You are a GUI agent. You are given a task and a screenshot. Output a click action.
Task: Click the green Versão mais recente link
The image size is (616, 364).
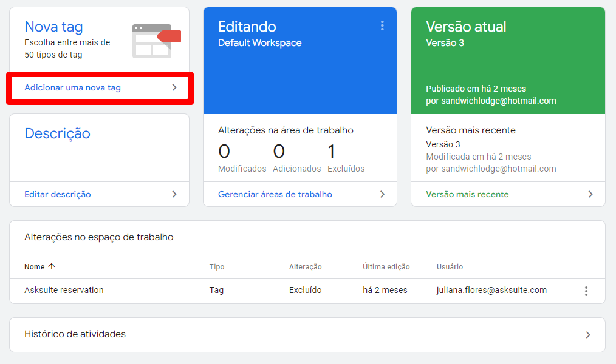click(468, 194)
